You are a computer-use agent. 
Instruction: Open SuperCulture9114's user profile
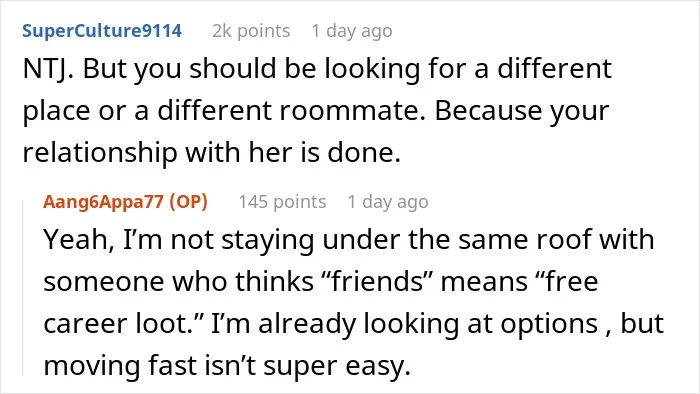point(102,31)
